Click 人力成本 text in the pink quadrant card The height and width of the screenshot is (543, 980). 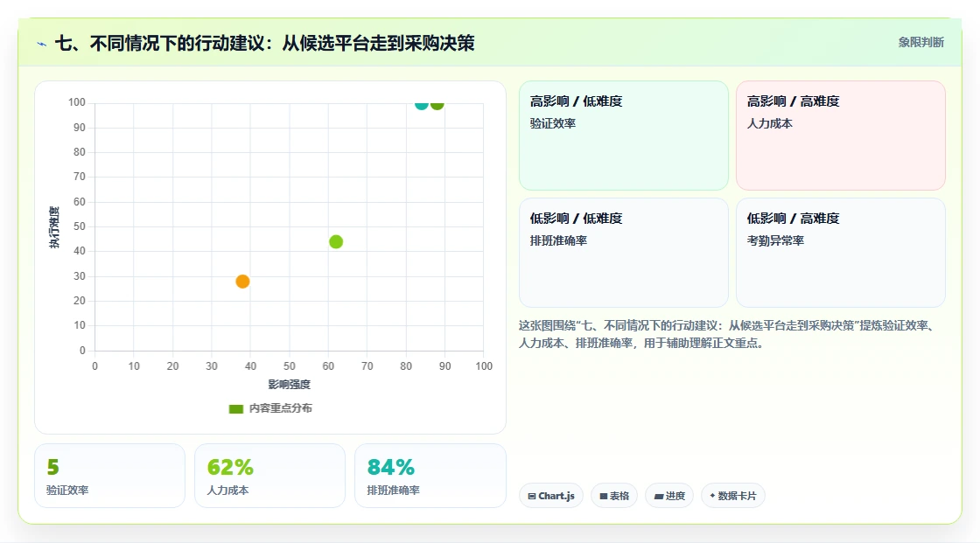769,123
